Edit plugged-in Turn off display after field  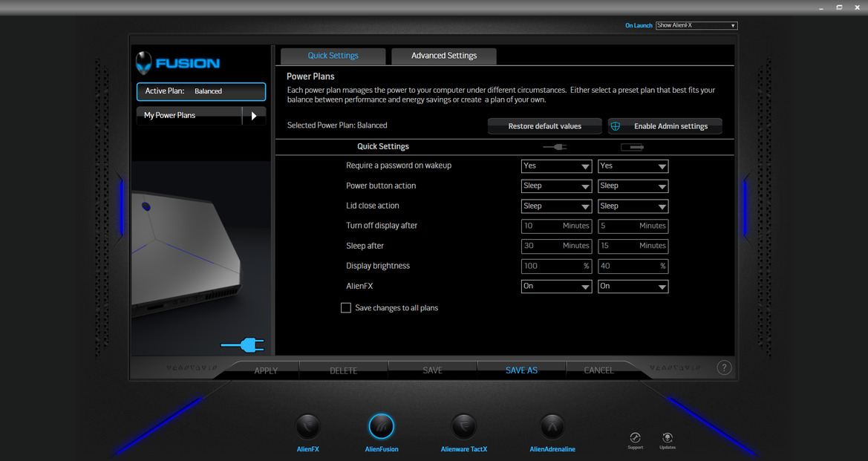(556, 226)
